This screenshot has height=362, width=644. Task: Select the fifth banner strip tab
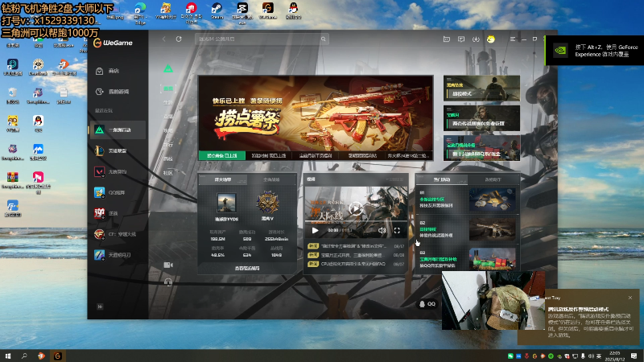coord(409,155)
